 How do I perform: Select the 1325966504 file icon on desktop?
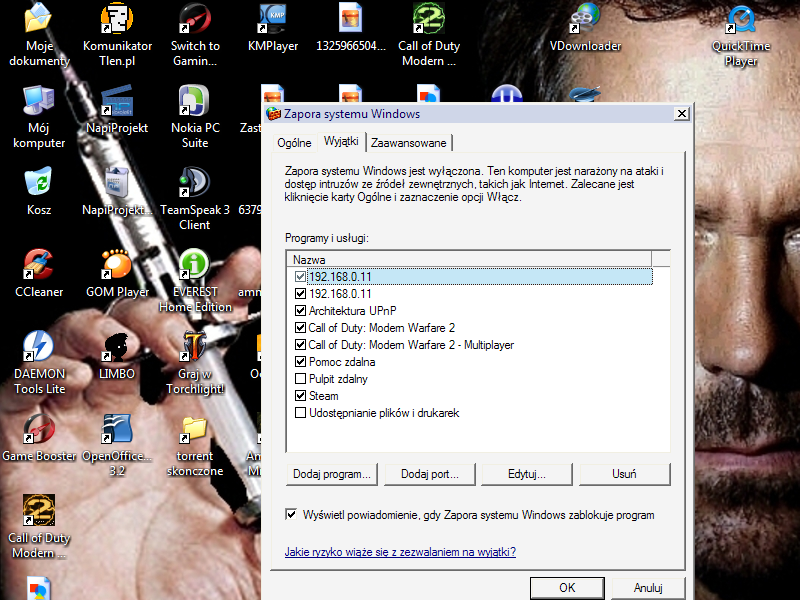351,28
